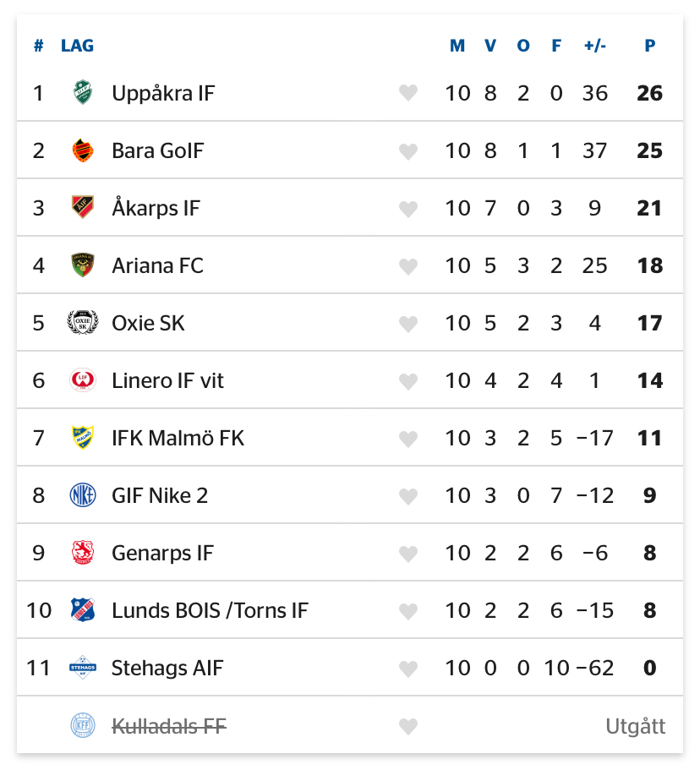Viewport: 700px width, 770px height.
Task: Click the M matches column header
Action: 457,46
